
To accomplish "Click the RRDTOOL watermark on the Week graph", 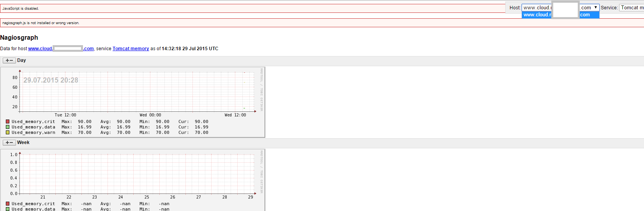I will click(x=261, y=172).
